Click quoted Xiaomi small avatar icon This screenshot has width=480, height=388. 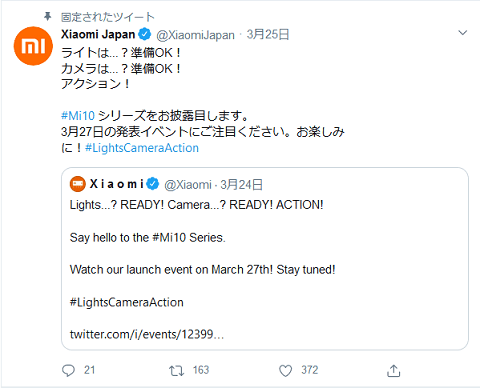pos(78,184)
